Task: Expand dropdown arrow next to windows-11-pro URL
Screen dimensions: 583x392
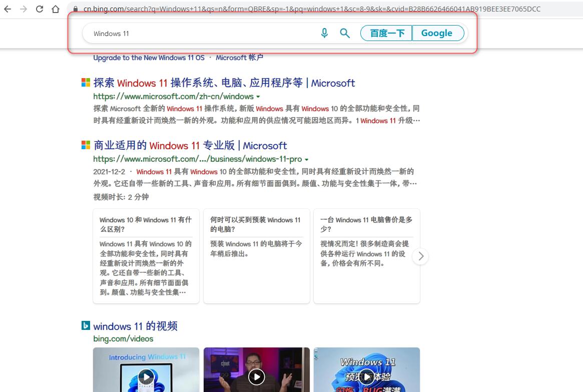Action: pyautogui.click(x=306, y=159)
